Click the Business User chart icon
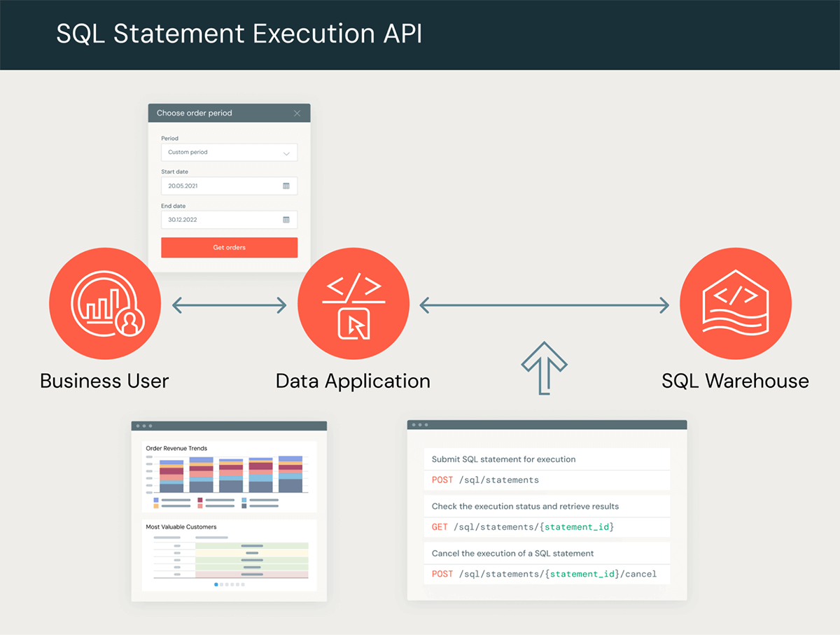840x635 pixels. (x=105, y=304)
